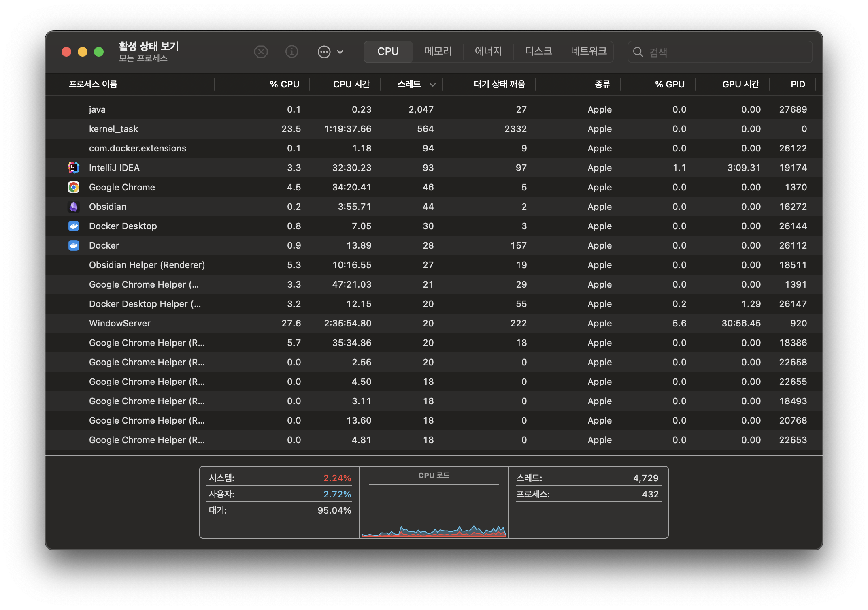Click the stop process (X) toolbar icon
This screenshot has height=610, width=868.
pos(261,52)
